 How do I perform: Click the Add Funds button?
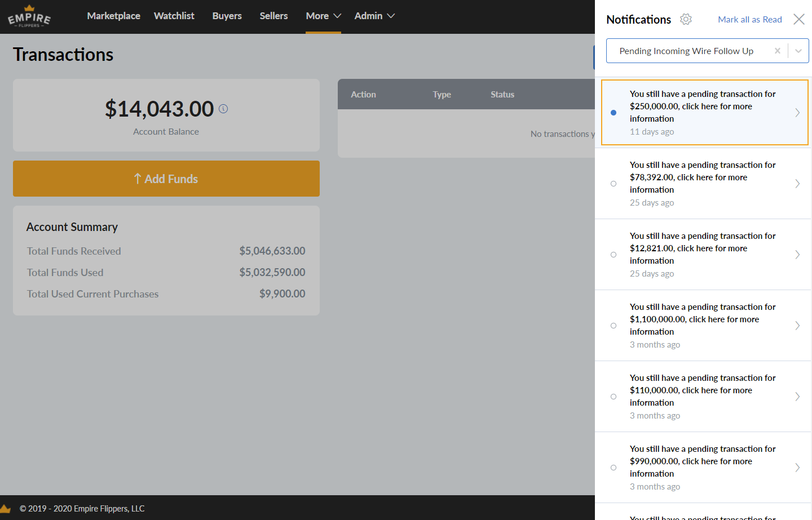click(x=166, y=179)
